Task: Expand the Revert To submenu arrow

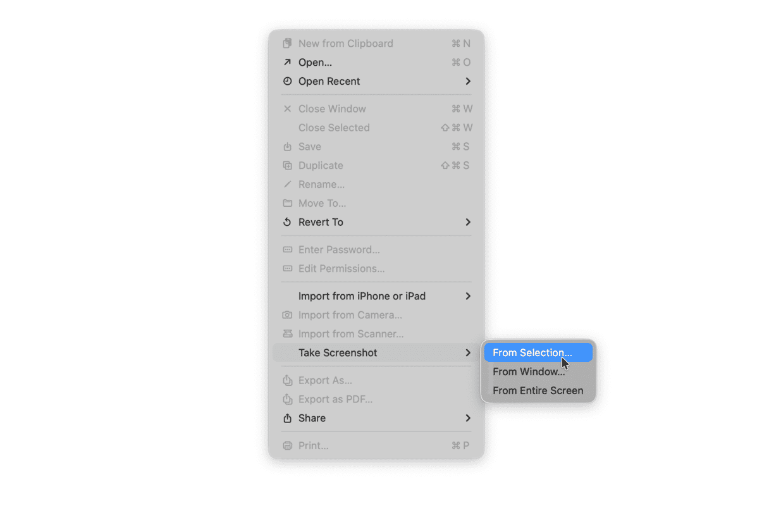Action: (468, 222)
